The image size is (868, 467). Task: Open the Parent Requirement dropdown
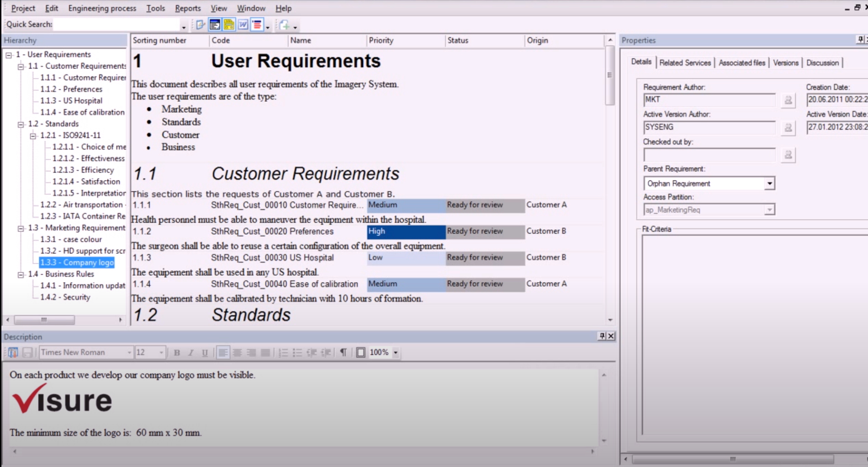coord(770,183)
